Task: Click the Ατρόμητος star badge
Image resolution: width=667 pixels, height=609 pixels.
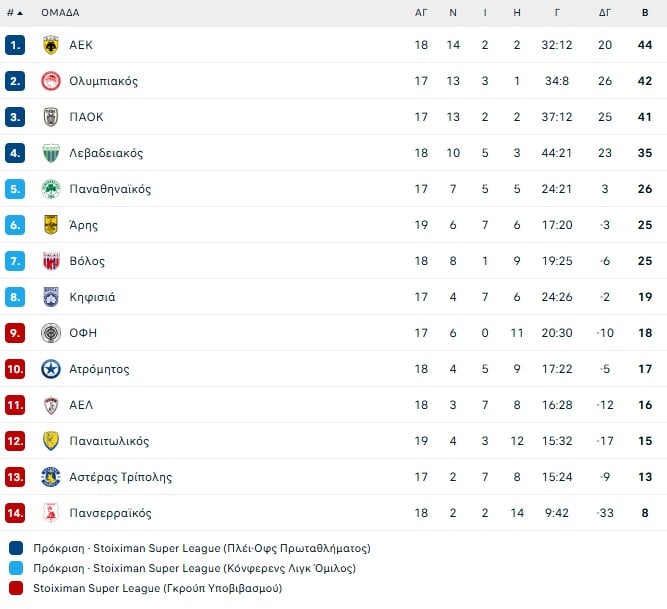Action: [x=51, y=369]
